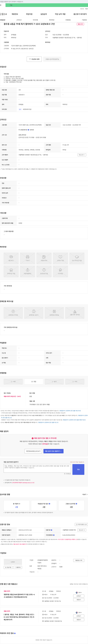Click the blue 전송 button
The height and width of the screenshot is (644, 88).
point(78,470)
